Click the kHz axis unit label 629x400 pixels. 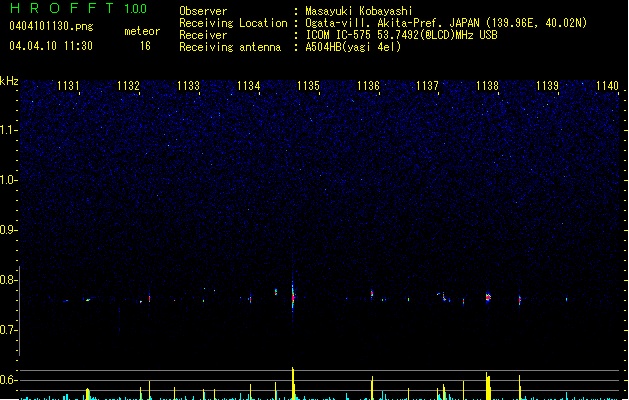tap(9, 81)
